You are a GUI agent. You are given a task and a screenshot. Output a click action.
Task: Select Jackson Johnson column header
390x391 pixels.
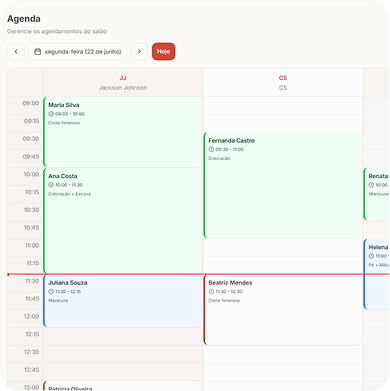point(123,83)
